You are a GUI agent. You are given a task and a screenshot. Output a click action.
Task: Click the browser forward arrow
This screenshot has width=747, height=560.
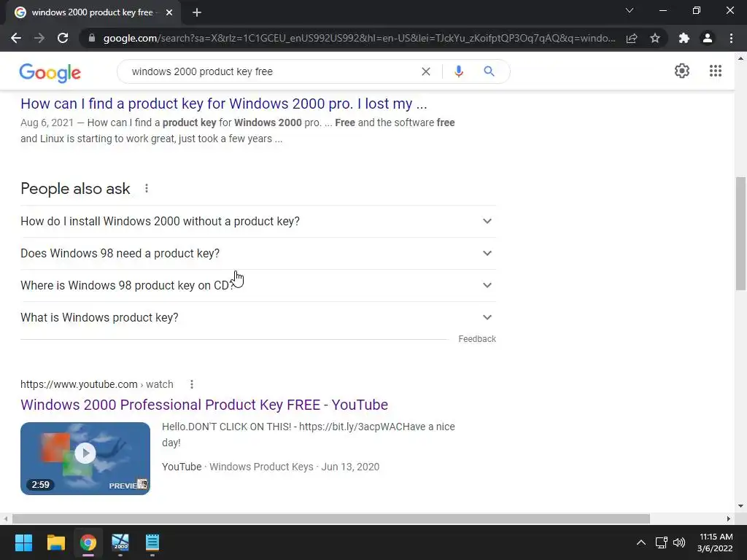(x=39, y=38)
